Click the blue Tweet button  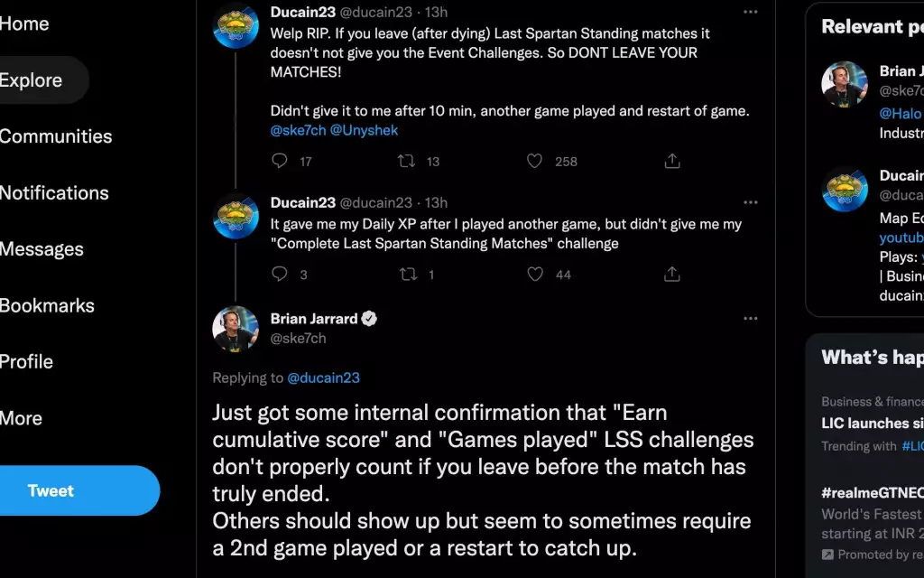(x=51, y=490)
